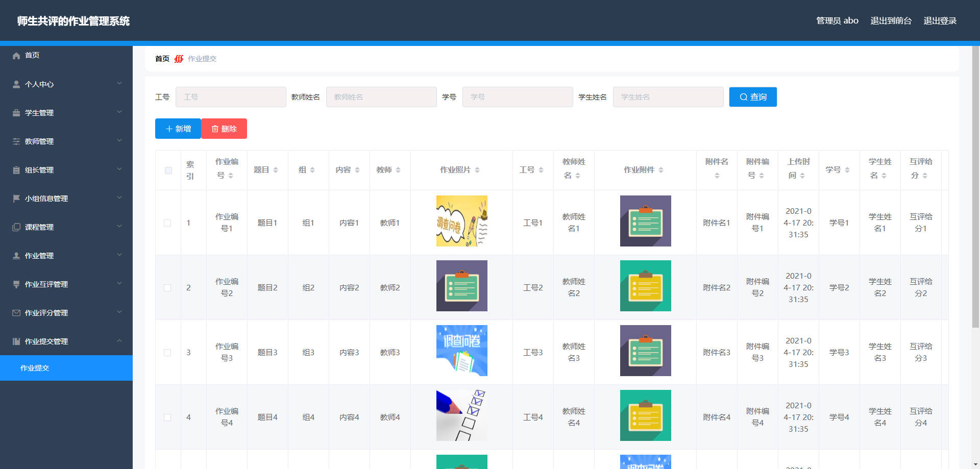Open row 2 green 作业附件 thumbnail

tap(646, 286)
